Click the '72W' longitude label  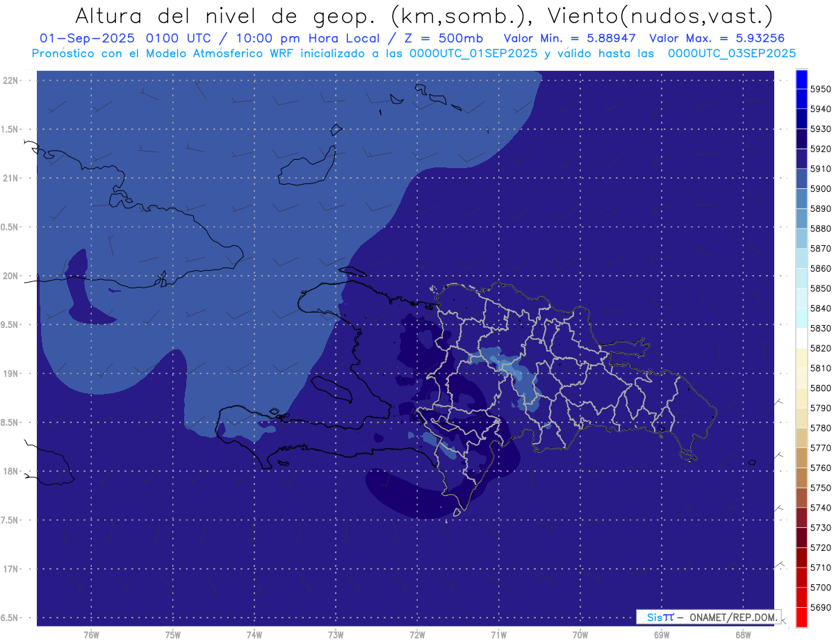coord(417,635)
